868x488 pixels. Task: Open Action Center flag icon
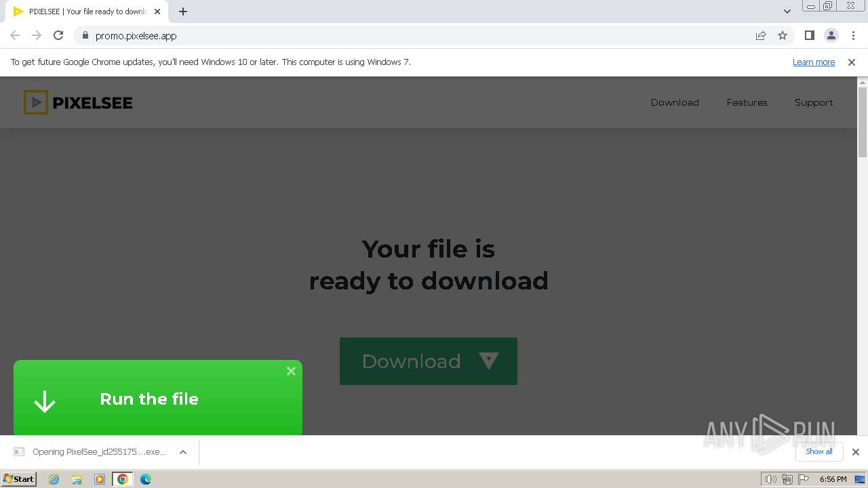804,479
